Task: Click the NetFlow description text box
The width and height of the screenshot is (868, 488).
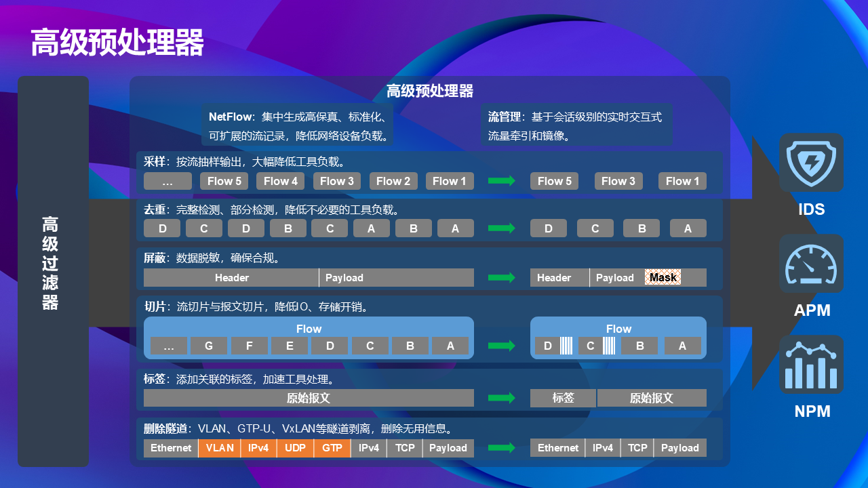Action: pos(298,126)
